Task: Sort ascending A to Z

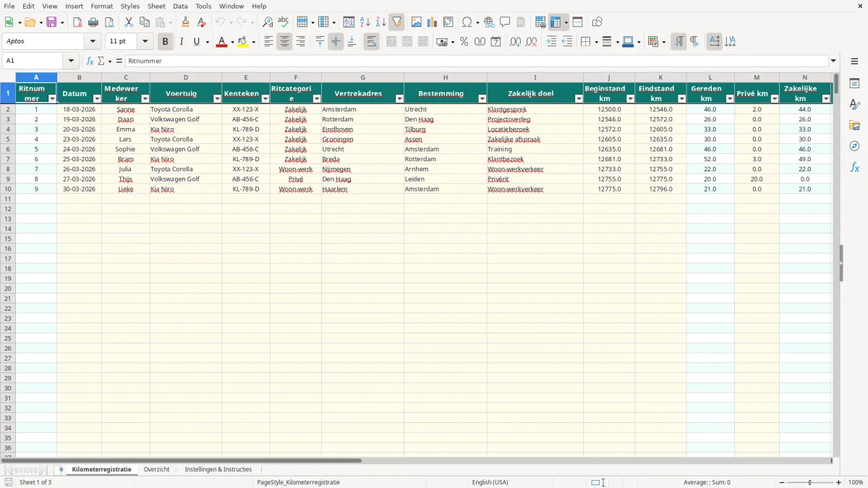Action: [365, 22]
